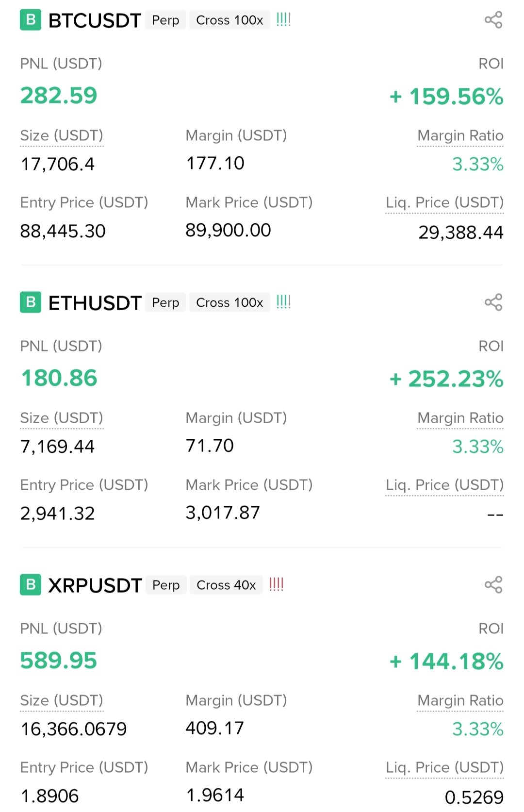Tap the green bars indicator on BTCUSDT
524x812 pixels.
point(283,20)
